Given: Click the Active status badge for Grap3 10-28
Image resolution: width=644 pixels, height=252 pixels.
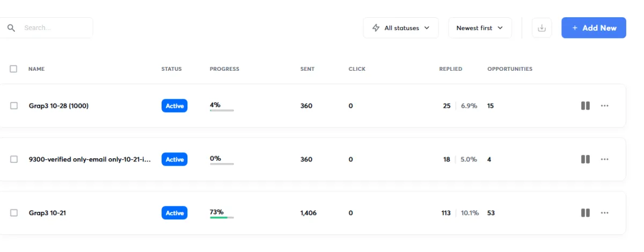Looking at the screenshot, I should point(174,106).
